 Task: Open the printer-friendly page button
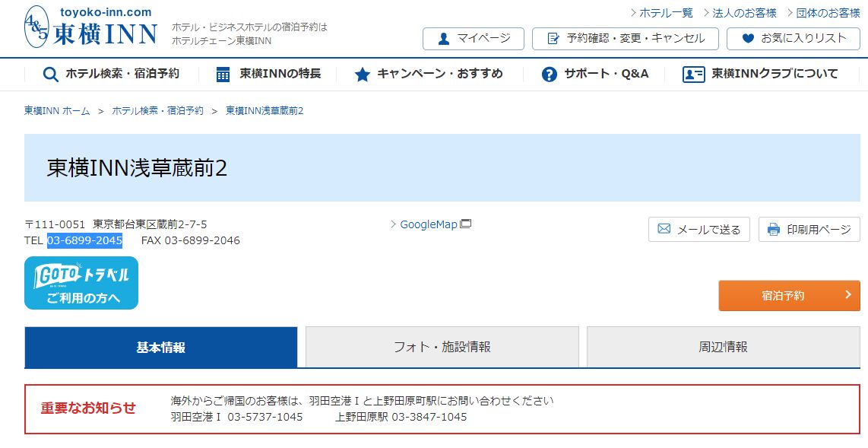click(x=809, y=229)
